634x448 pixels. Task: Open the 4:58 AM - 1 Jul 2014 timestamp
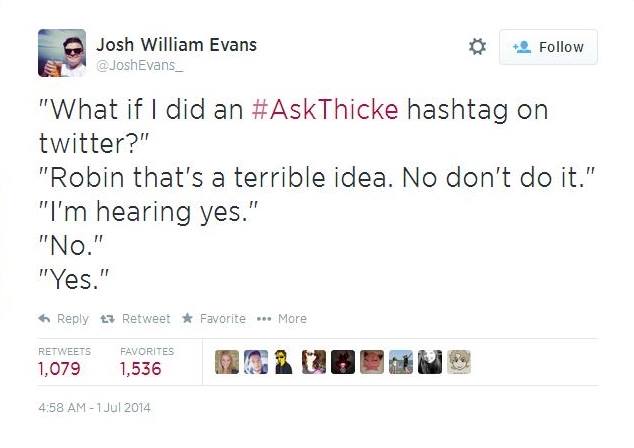point(92,408)
